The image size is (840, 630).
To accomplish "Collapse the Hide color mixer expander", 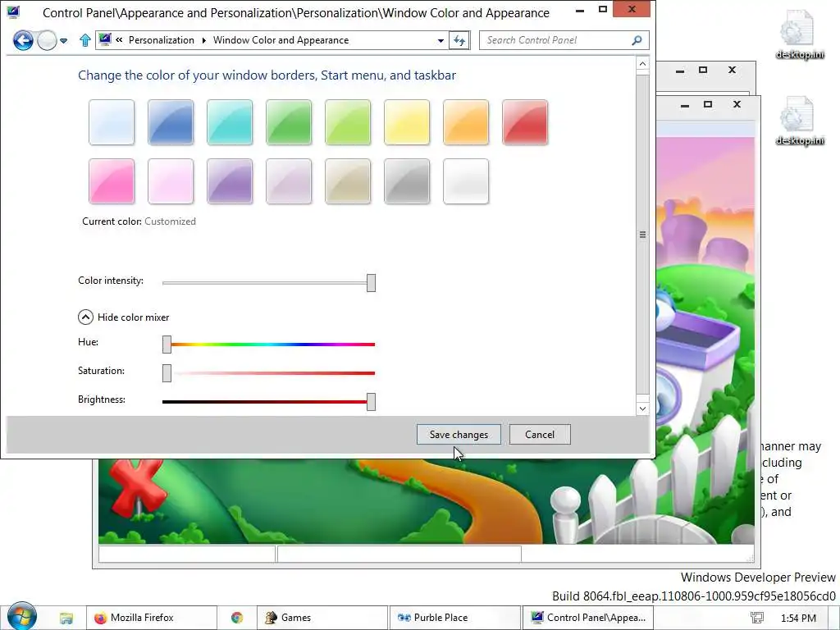I will click(85, 317).
